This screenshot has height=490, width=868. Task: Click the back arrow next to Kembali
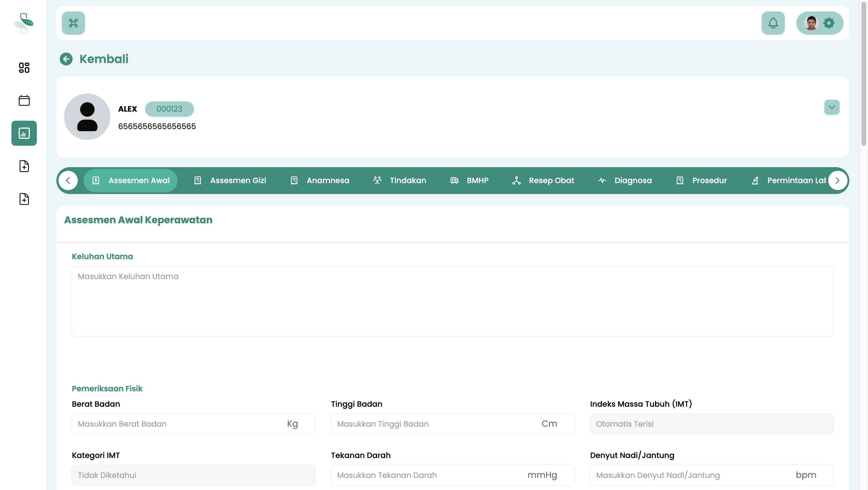click(66, 59)
